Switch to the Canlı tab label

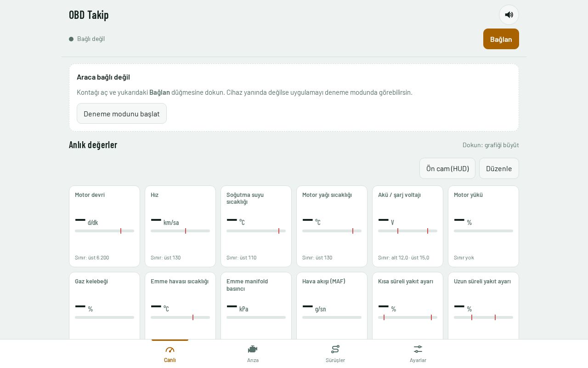pos(170,360)
